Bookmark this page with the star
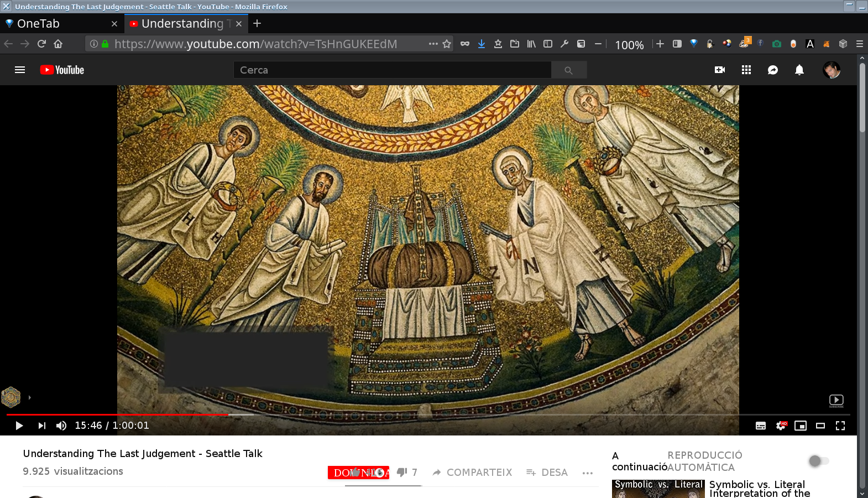Image resolution: width=868 pixels, height=498 pixels. (x=447, y=44)
